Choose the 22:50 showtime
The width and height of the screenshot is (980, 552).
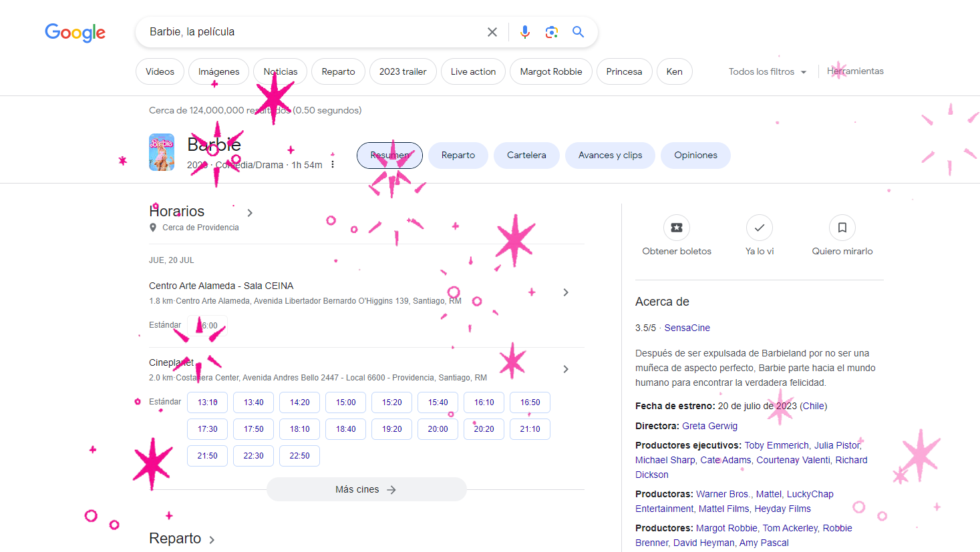(x=300, y=456)
